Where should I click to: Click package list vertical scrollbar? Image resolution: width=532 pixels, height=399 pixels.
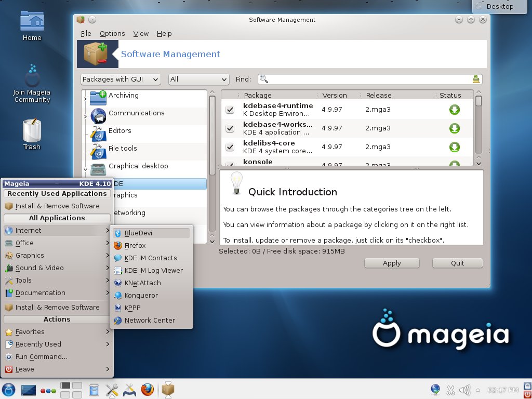coord(478,101)
